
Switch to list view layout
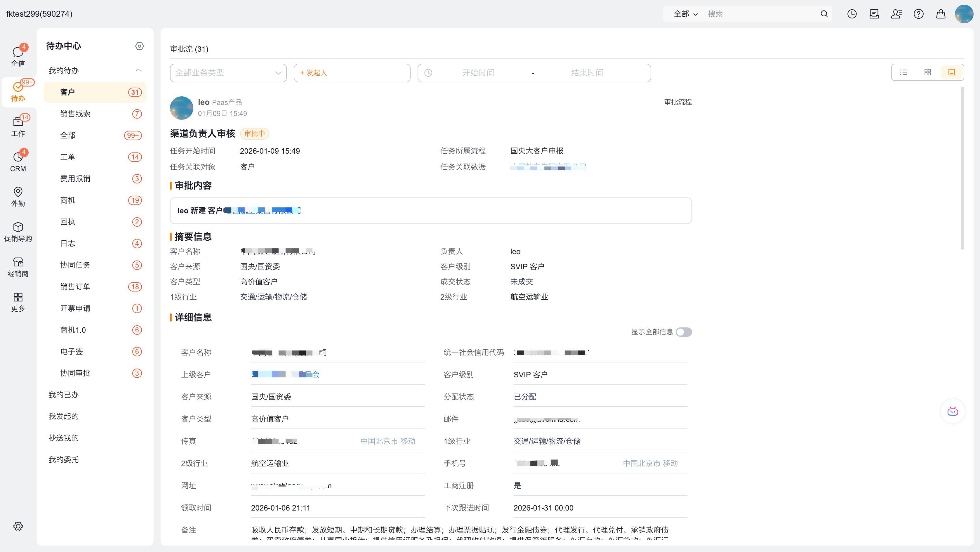[903, 72]
